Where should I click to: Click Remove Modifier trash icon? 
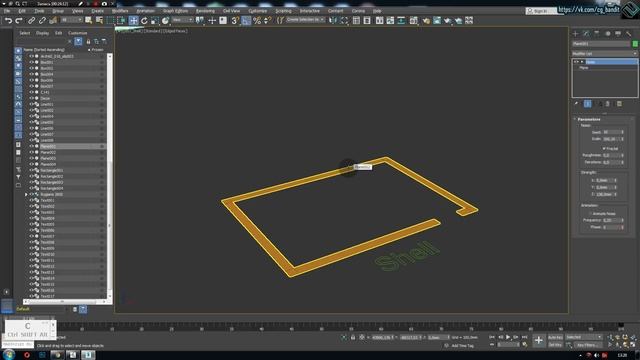coord(607,104)
